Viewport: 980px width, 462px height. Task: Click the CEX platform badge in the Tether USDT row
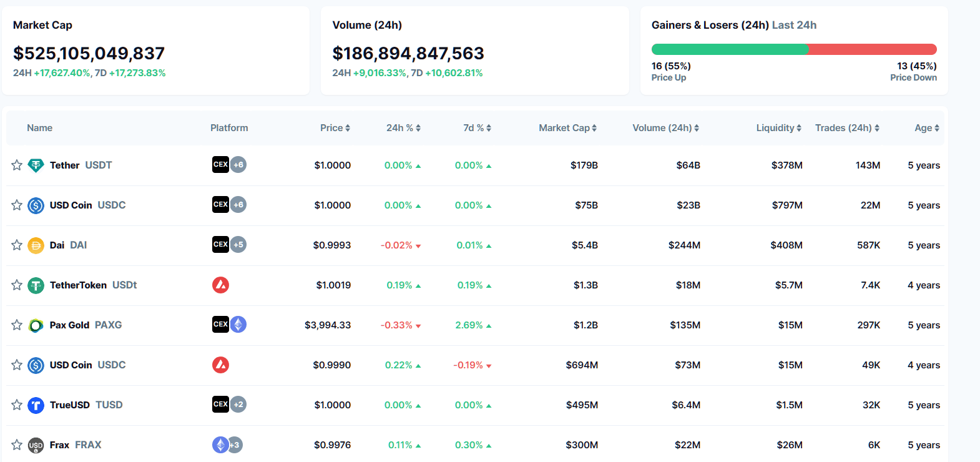(x=220, y=164)
